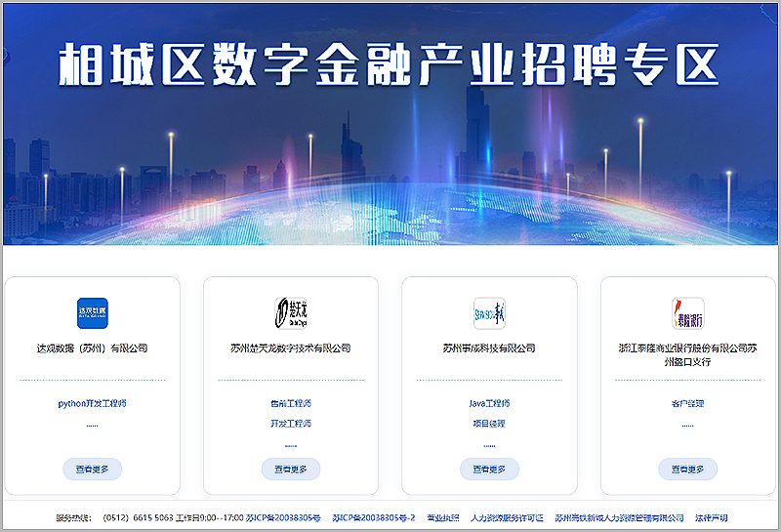This screenshot has height=532, width=781.
Task: Click the 达观数据 blue company logo
Action: (92, 313)
